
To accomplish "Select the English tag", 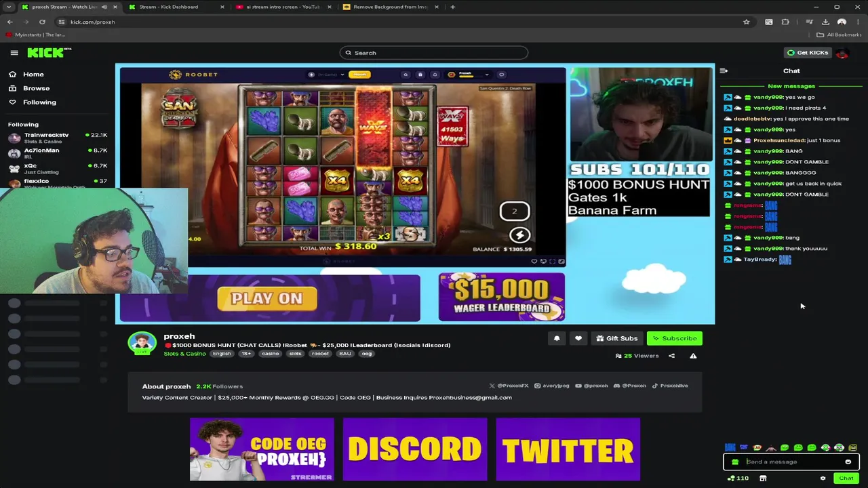I will (222, 354).
